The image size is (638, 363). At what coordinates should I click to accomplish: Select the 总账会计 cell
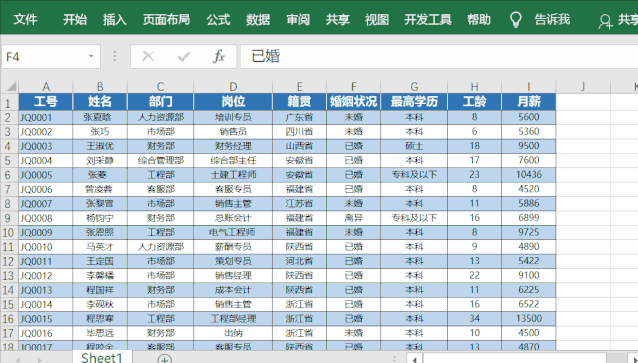(x=233, y=218)
